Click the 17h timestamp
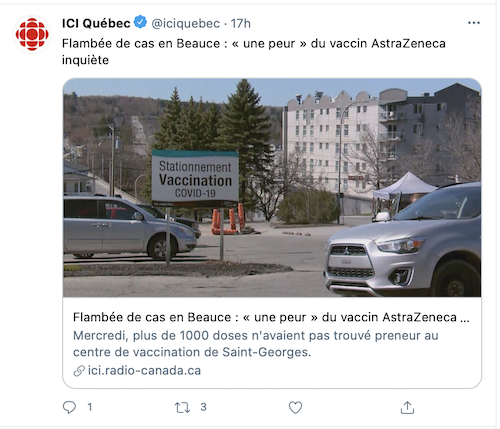This screenshot has width=500, height=429. (x=241, y=24)
